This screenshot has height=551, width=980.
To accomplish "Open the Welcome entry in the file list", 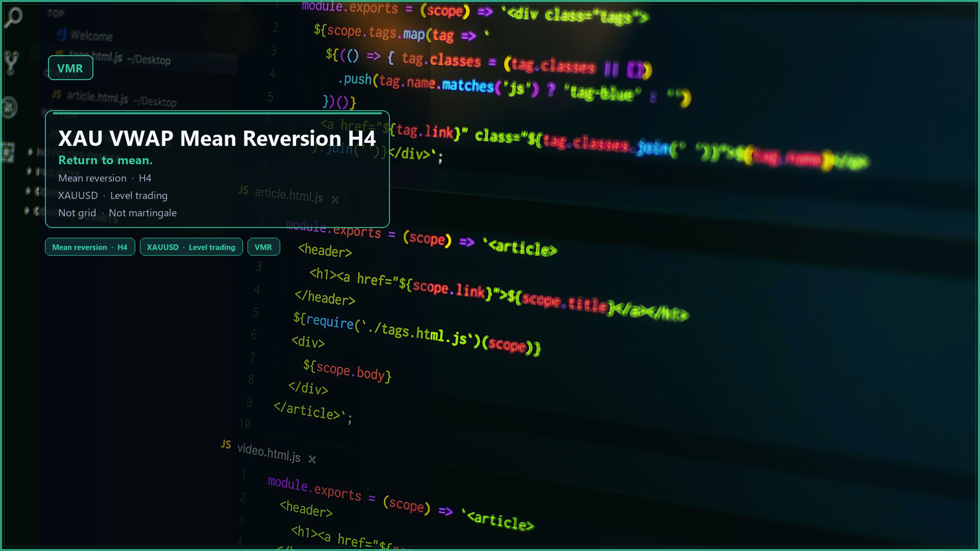I will 85,35.
